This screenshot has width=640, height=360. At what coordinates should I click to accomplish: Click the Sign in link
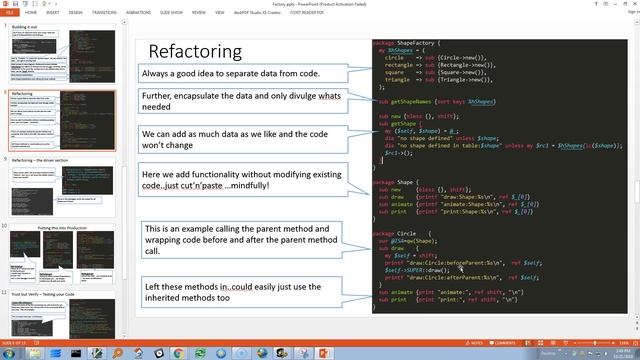(x=633, y=12)
